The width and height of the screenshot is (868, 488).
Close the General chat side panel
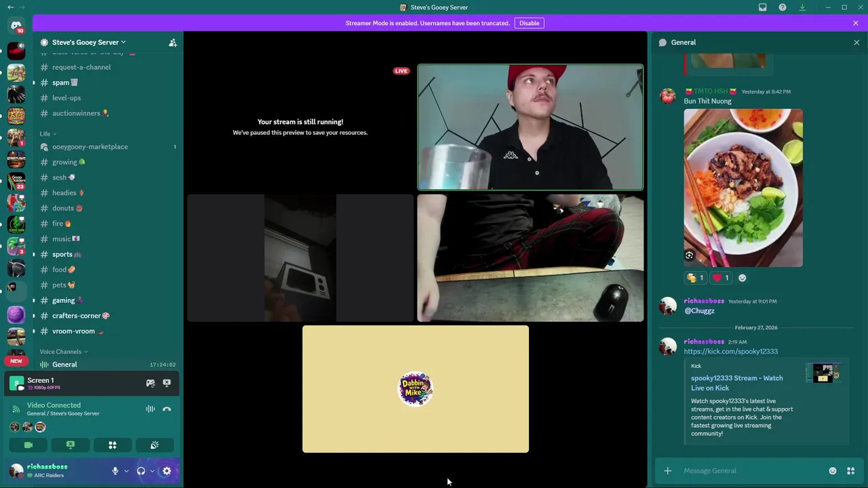pos(856,42)
